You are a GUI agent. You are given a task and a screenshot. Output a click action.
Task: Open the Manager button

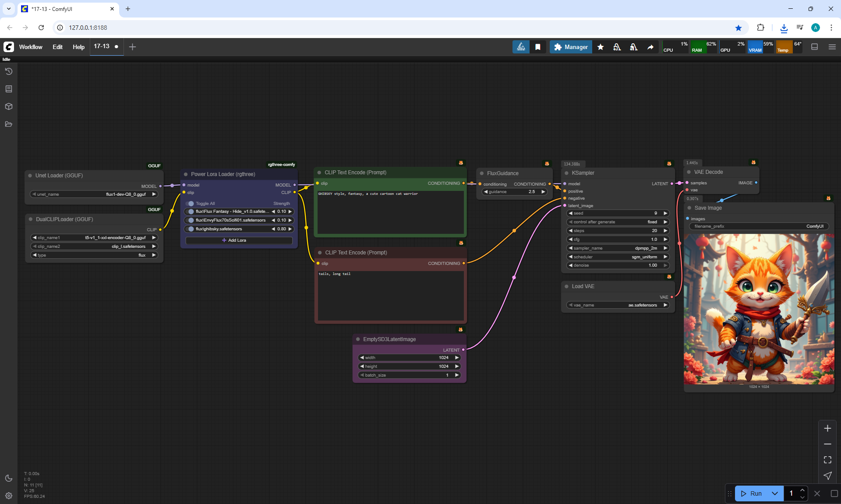[571, 47]
